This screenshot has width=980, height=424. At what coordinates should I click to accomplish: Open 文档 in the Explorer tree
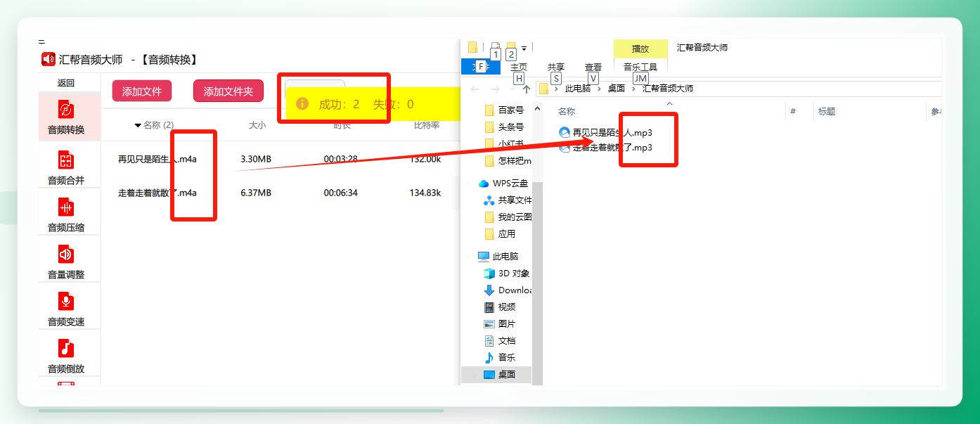coord(500,341)
